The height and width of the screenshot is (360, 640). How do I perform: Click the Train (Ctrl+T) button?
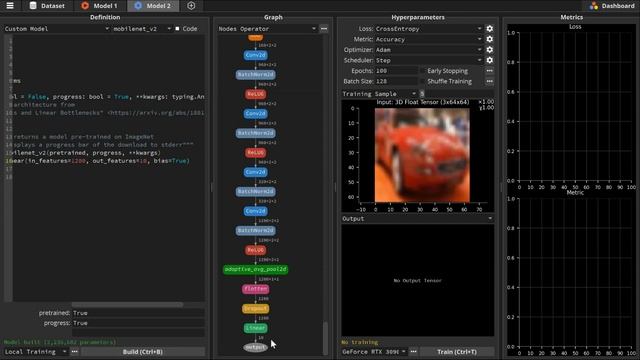pos(457,352)
